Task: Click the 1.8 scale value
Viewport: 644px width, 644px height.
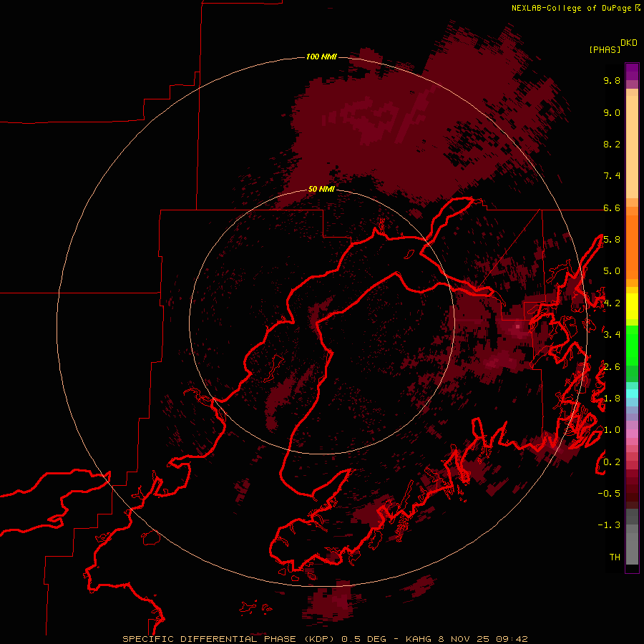Action: click(x=612, y=399)
